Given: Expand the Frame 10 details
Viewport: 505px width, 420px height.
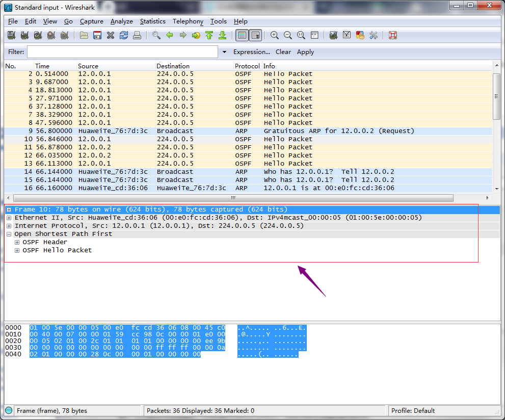Looking at the screenshot, I should tap(9, 209).
